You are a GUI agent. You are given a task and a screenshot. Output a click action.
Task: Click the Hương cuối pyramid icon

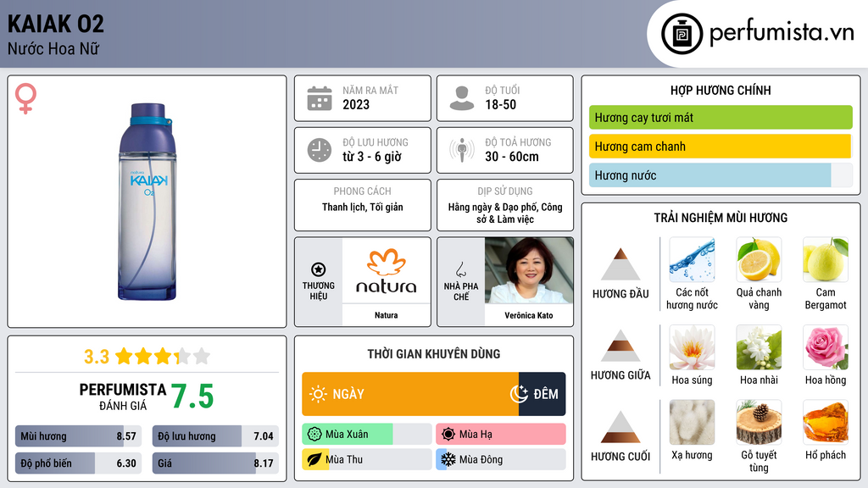pos(620,427)
